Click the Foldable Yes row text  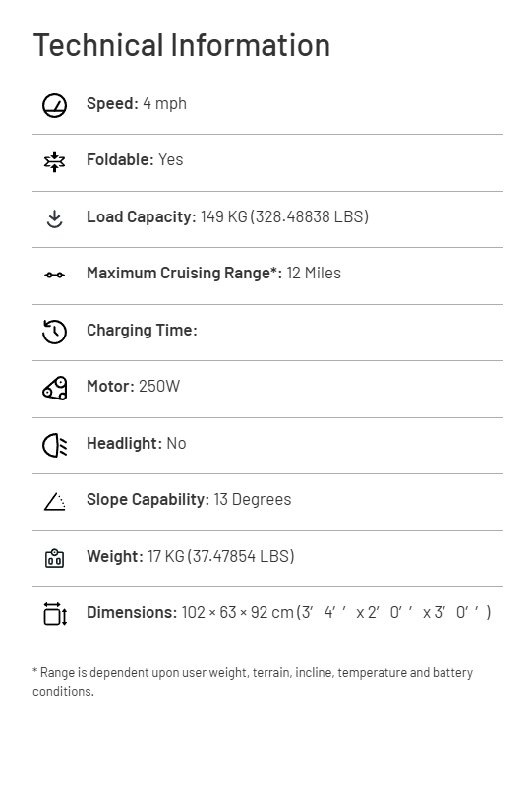point(135,160)
